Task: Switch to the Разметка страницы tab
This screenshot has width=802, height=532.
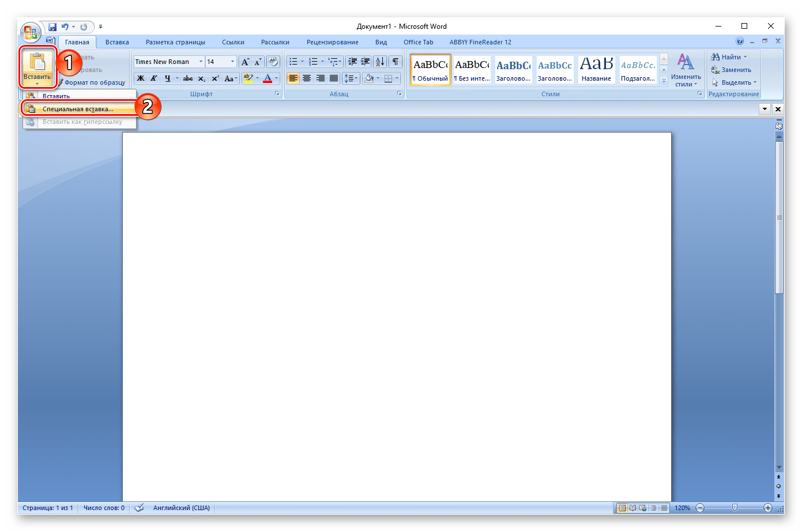Action: (x=175, y=42)
